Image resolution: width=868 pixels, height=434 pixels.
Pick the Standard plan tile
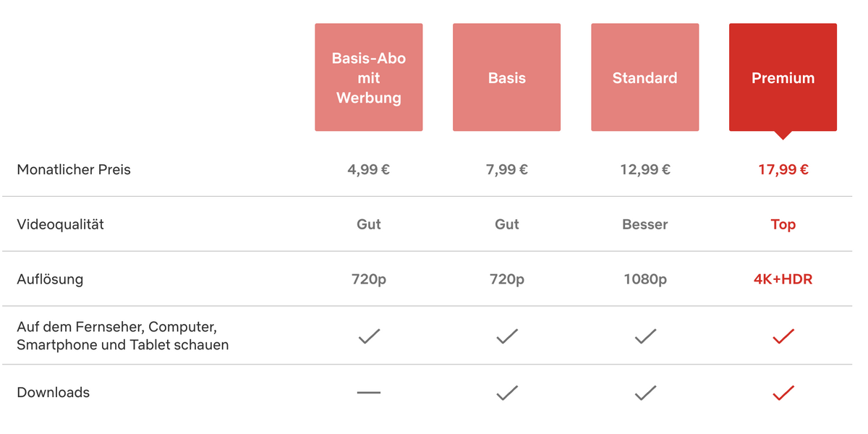tap(645, 77)
